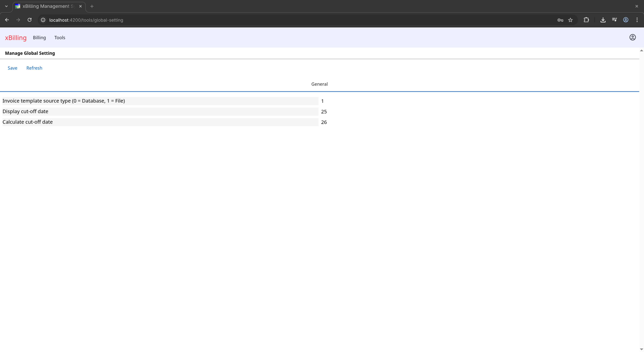Viewport: 644px width, 352px height.
Task: Click the xBilling logo link
Action: click(x=16, y=38)
